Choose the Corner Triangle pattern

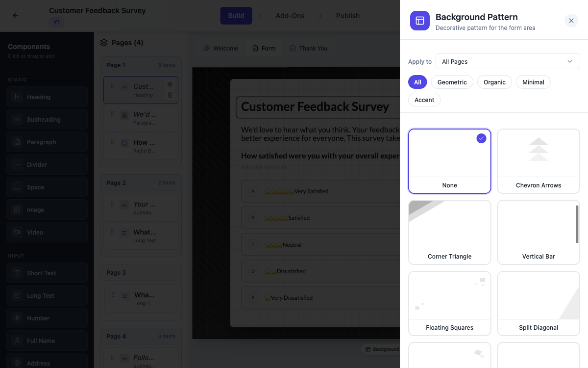pos(449,232)
